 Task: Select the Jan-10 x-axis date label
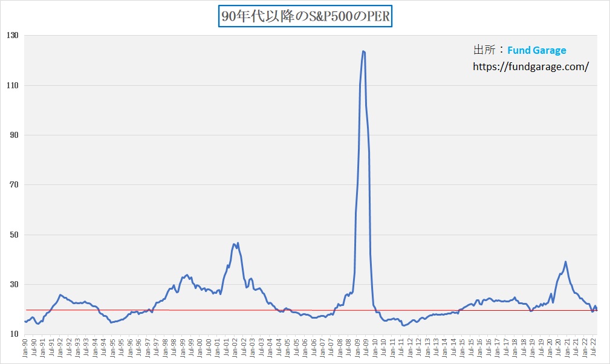coord(375,349)
